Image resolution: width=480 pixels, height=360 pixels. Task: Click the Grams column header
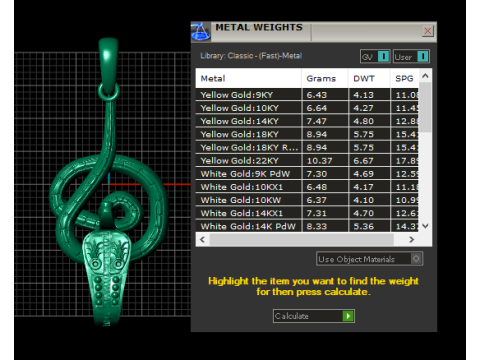[325, 79]
